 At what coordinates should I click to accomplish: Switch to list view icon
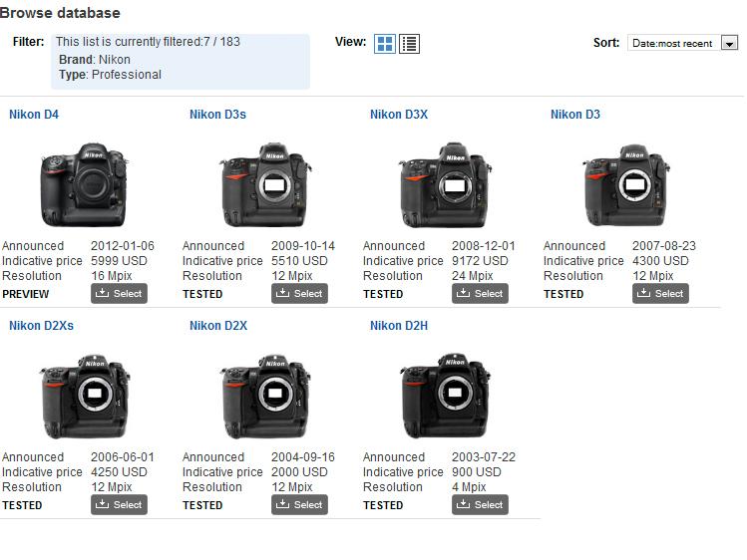409,44
